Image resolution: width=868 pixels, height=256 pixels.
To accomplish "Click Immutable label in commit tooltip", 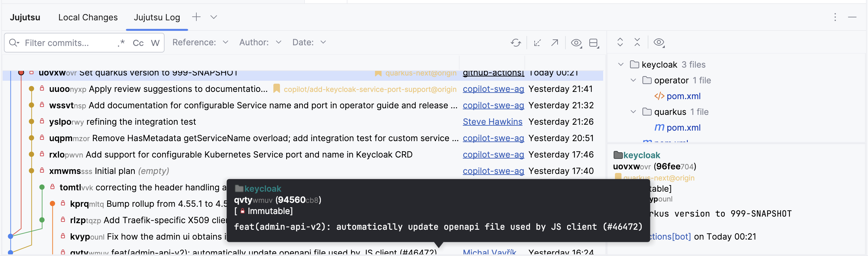I will click(270, 211).
